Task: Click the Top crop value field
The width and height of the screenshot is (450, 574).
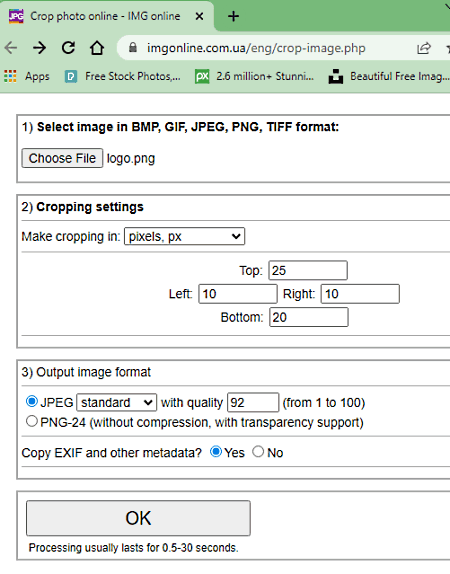Action: (308, 271)
